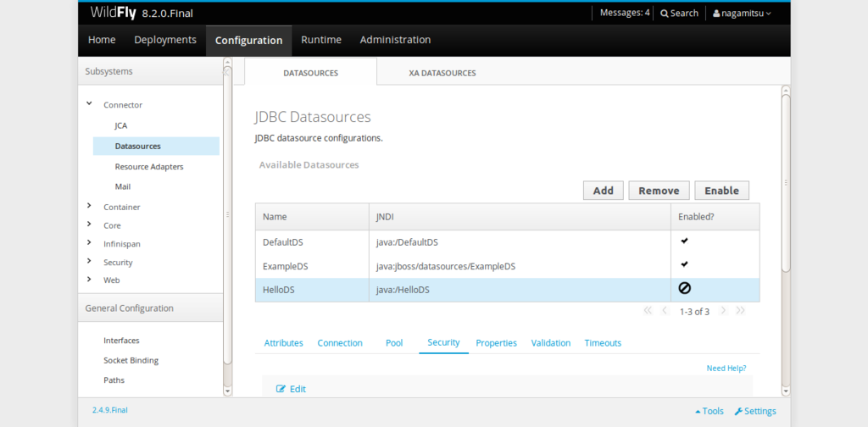Click the Need Help? link
Image resolution: width=868 pixels, height=427 pixels.
(726, 368)
